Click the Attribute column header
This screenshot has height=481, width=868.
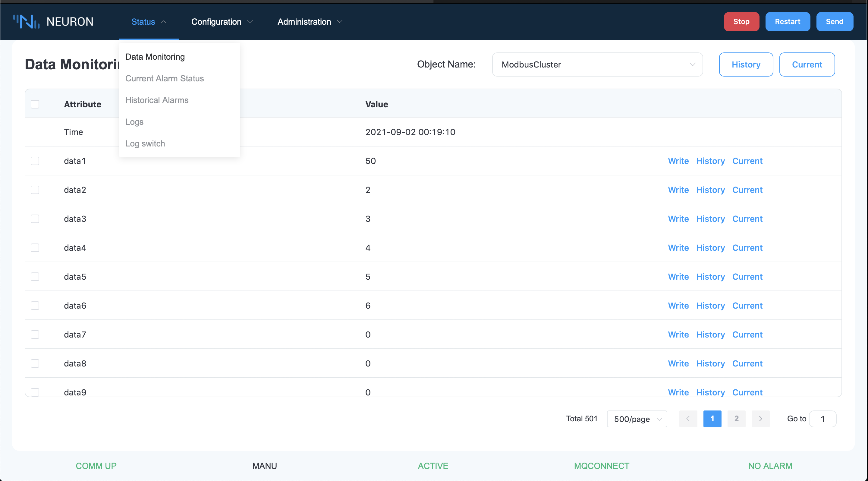83,104
